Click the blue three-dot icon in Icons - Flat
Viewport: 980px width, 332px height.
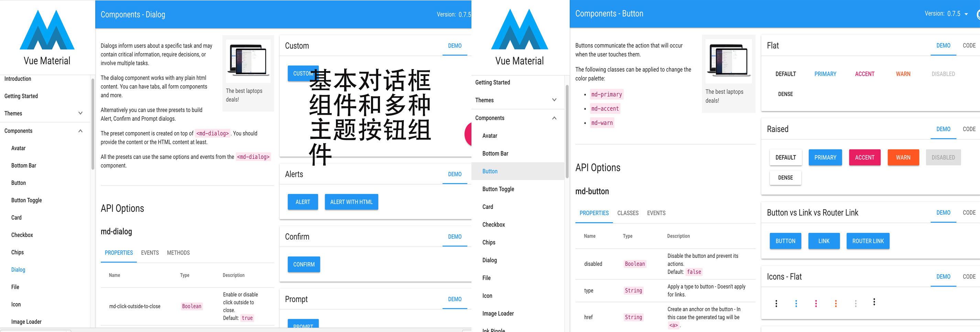point(796,303)
